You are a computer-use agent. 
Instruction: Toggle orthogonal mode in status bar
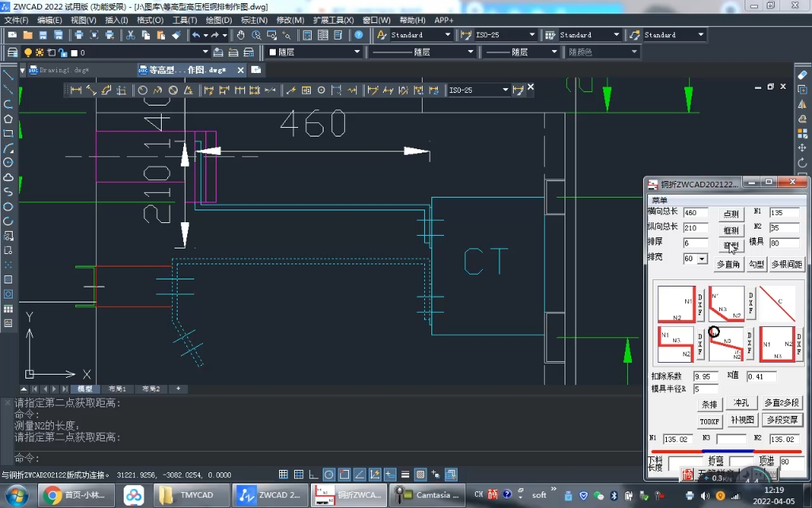[314, 474]
